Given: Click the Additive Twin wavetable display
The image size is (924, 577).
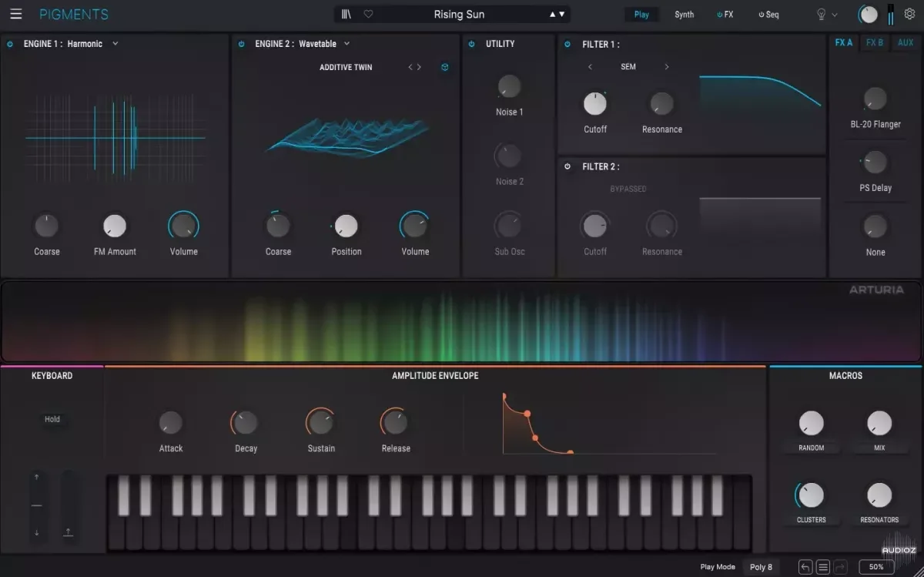Looking at the screenshot, I should coord(346,136).
